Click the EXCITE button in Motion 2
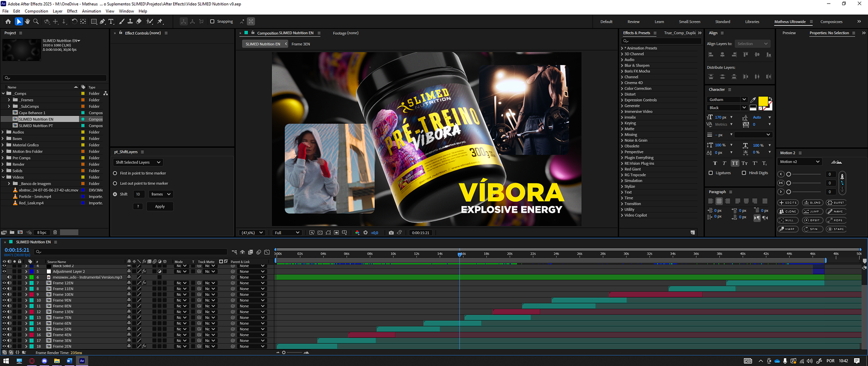Screen dimensions: 868x366 point(788,203)
